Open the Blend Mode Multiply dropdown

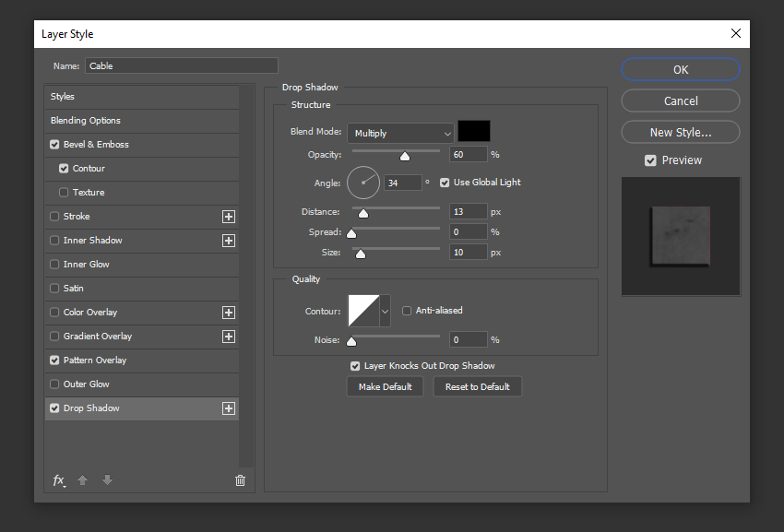tap(400, 134)
